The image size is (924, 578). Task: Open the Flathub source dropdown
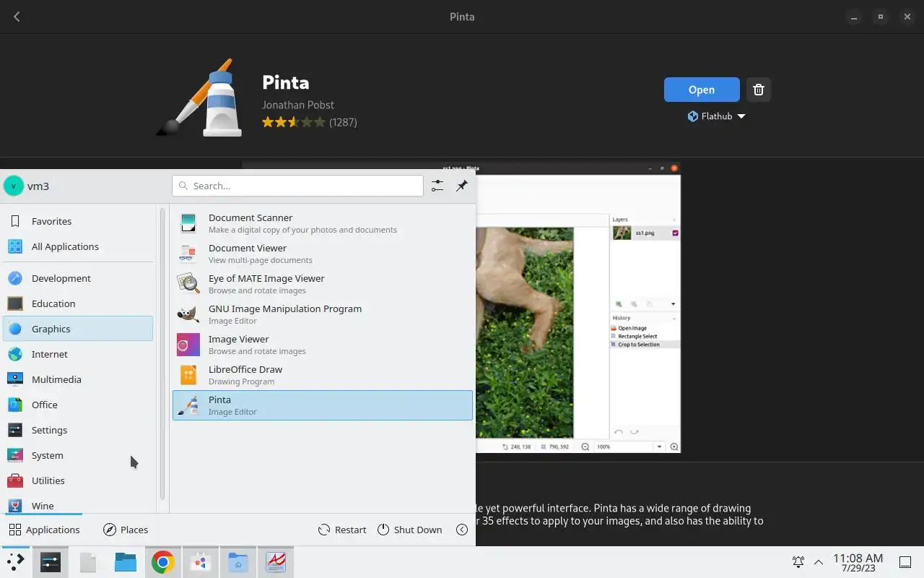pos(716,116)
